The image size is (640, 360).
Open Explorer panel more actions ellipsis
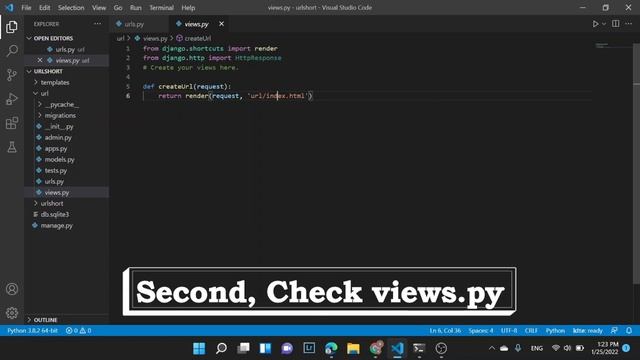coord(98,24)
